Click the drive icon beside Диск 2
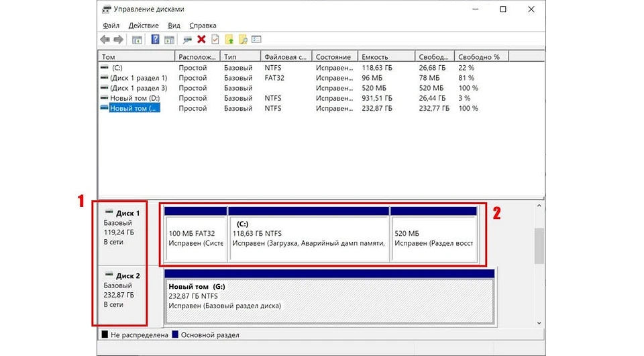The height and width of the screenshot is (356, 644). [109, 274]
